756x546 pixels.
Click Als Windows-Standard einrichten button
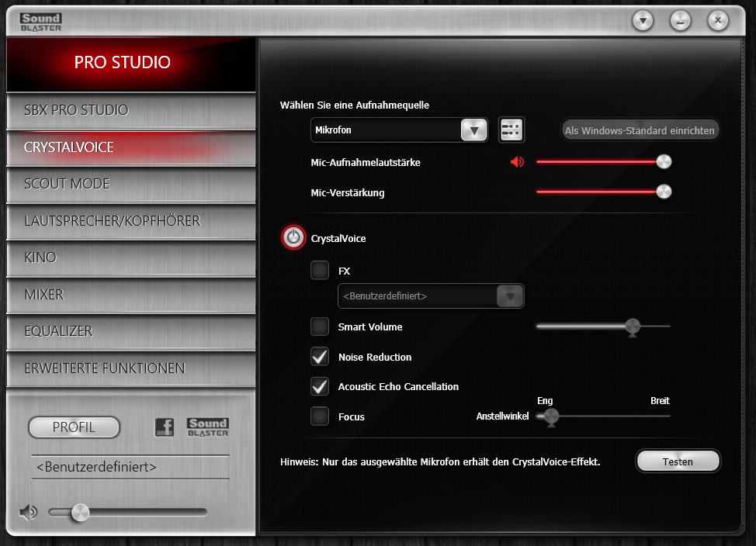click(640, 130)
